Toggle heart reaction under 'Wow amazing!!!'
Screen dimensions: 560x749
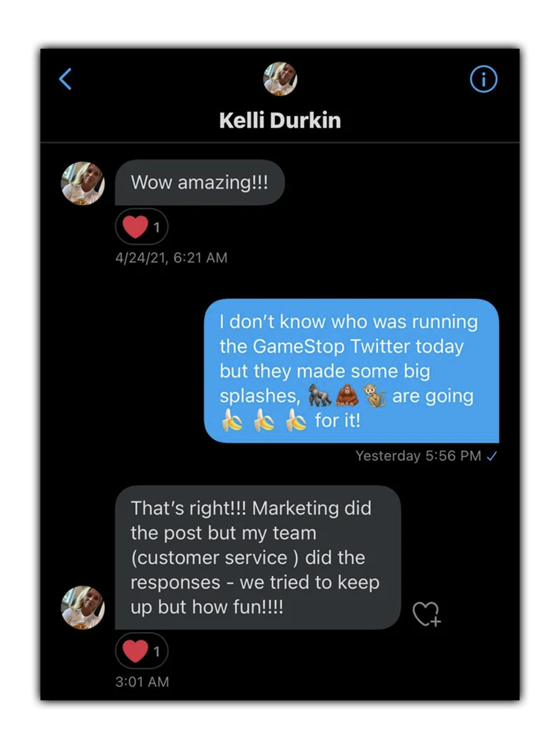(x=141, y=227)
